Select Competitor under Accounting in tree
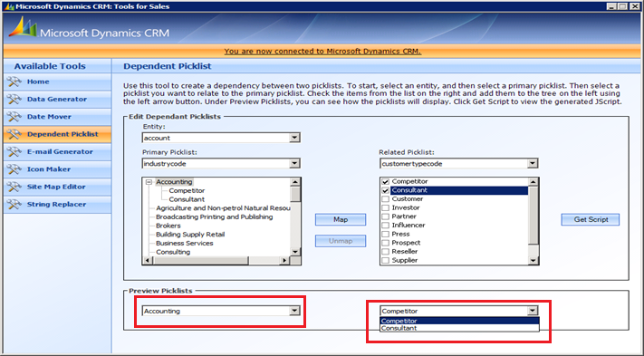644x356 pixels. [187, 190]
